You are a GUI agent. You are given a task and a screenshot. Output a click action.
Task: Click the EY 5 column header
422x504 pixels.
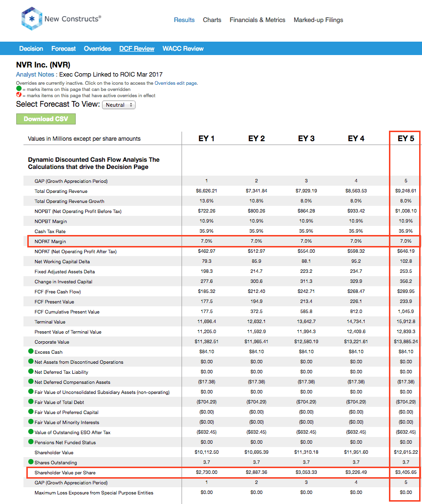pos(406,138)
